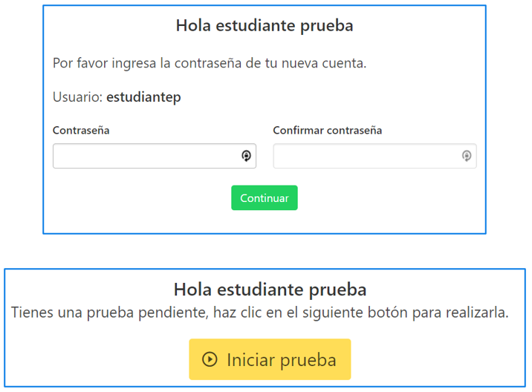Screen dimensions: 532x392
Task: Click the "Usuario:" label text
Action: (x=77, y=97)
